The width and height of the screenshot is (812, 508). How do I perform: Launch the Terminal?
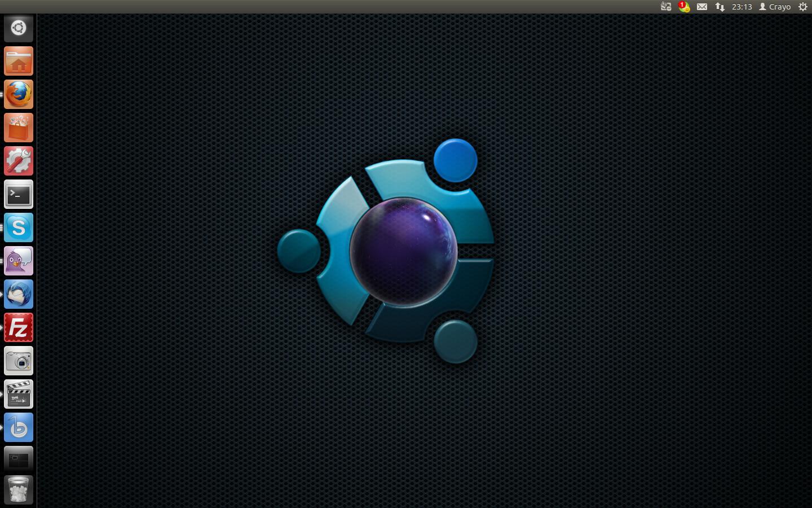(19, 195)
